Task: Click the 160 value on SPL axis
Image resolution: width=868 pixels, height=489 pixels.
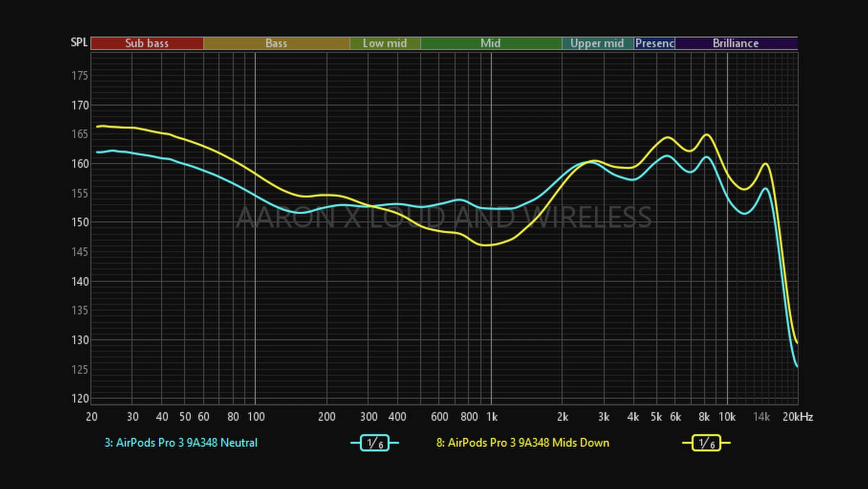Action: tap(80, 164)
